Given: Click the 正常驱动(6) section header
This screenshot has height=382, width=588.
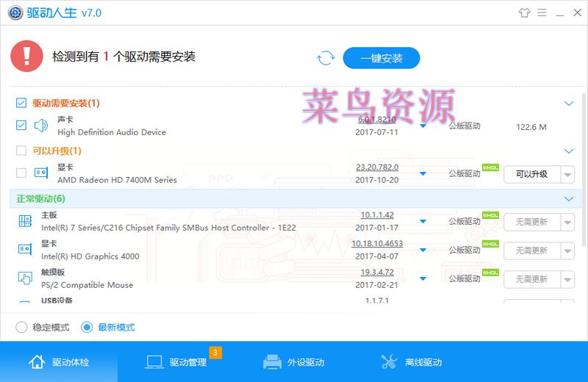Looking at the screenshot, I should [x=295, y=198].
